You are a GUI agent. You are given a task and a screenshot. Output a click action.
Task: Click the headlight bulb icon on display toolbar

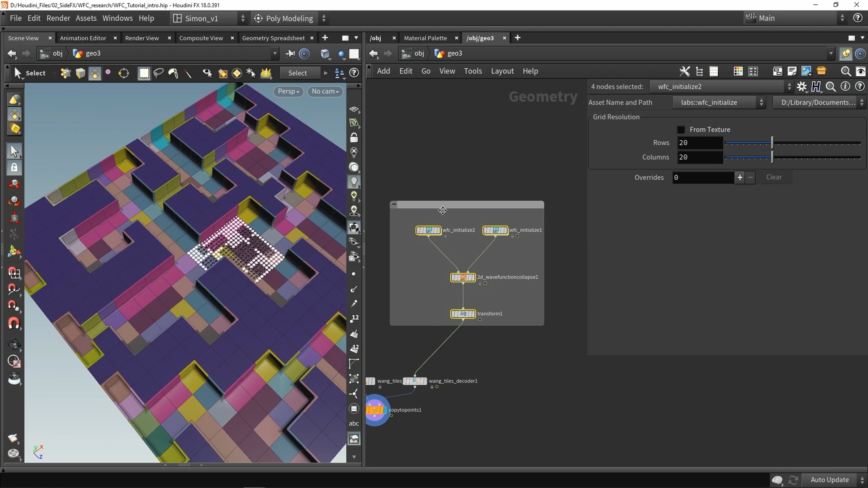click(x=354, y=182)
